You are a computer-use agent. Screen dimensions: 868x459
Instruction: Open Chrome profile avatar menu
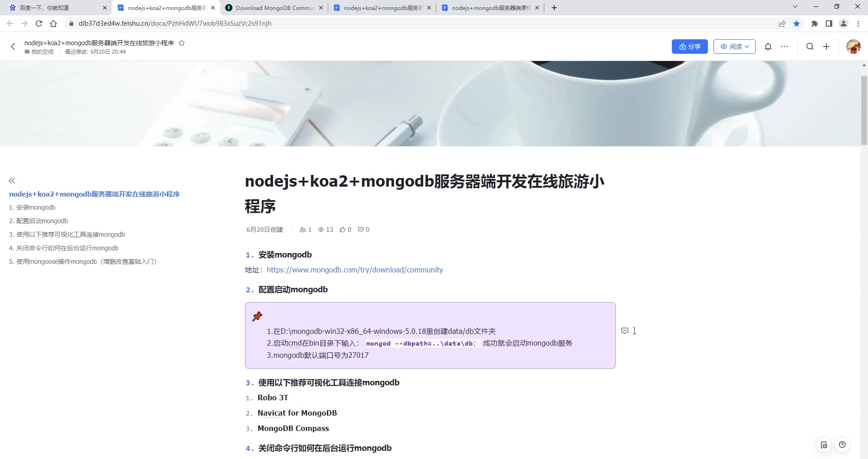844,23
